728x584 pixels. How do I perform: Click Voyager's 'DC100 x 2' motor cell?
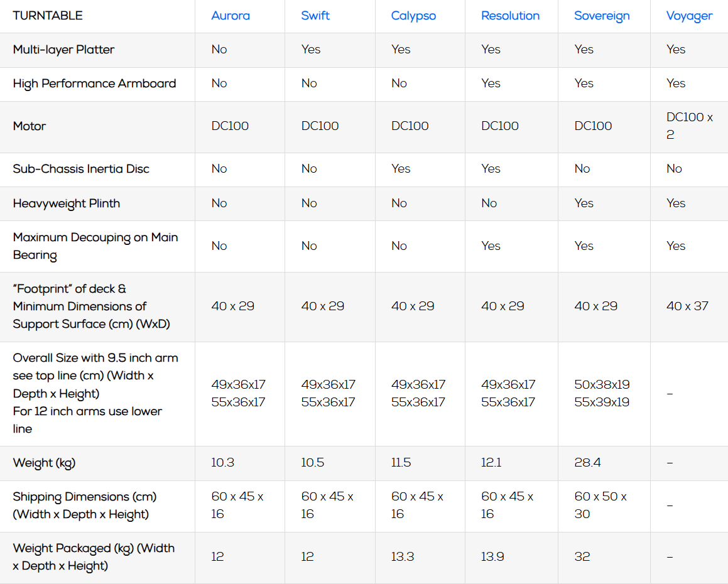coord(690,126)
